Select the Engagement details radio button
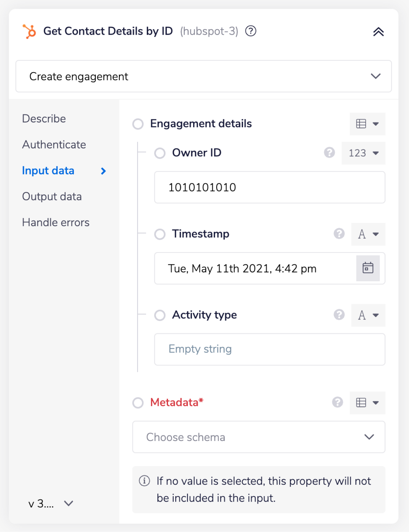The height and width of the screenshot is (532, 409). [x=138, y=124]
